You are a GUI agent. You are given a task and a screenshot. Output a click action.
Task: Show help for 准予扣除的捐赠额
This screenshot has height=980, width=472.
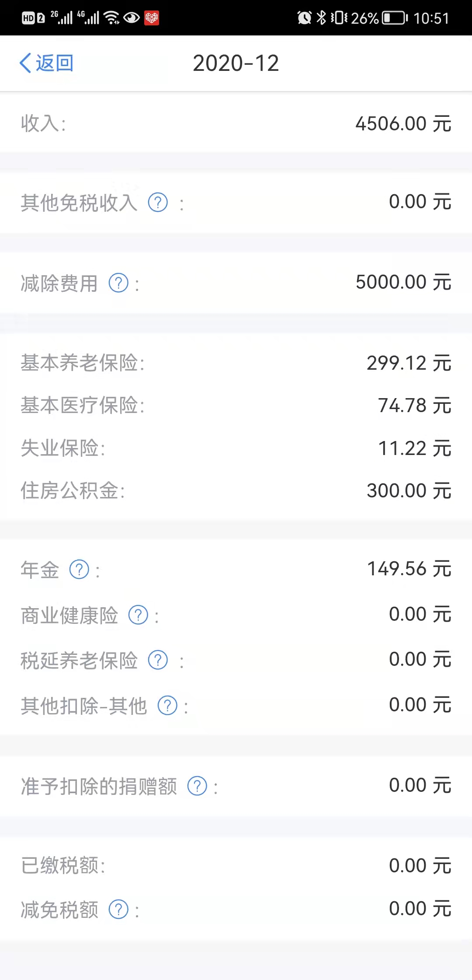pyautogui.click(x=197, y=786)
